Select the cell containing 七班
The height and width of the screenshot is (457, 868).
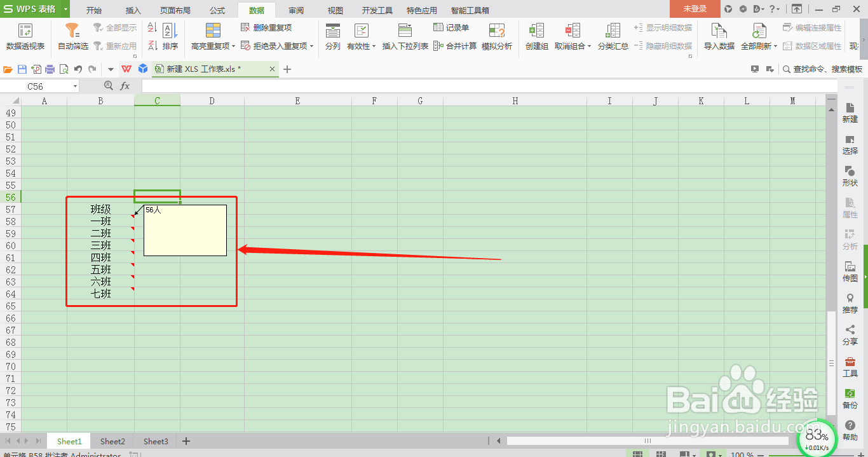coord(100,294)
